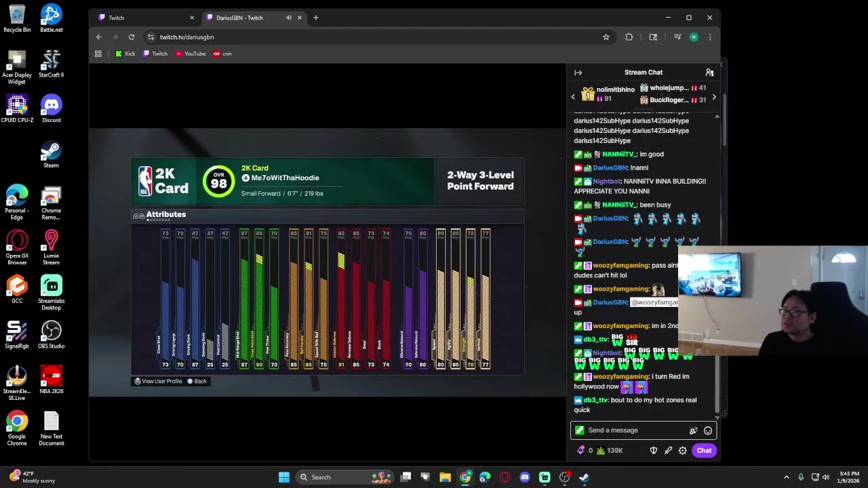868x488 pixels.
Task: Click the purple Chat button
Action: (704, 450)
